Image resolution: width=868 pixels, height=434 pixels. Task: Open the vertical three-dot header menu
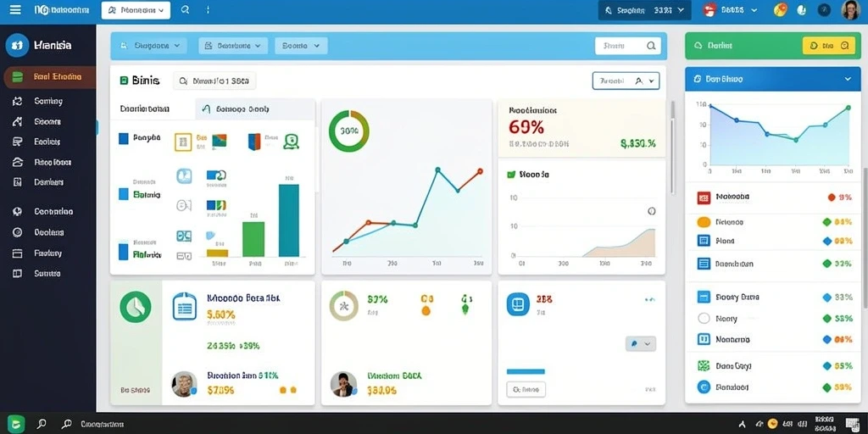point(208,10)
